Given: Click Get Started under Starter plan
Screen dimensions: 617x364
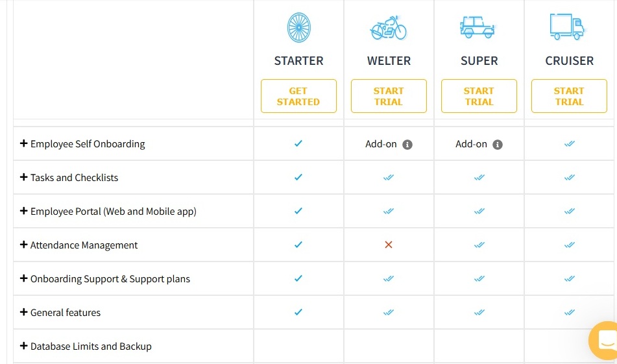Looking at the screenshot, I should pos(298,96).
